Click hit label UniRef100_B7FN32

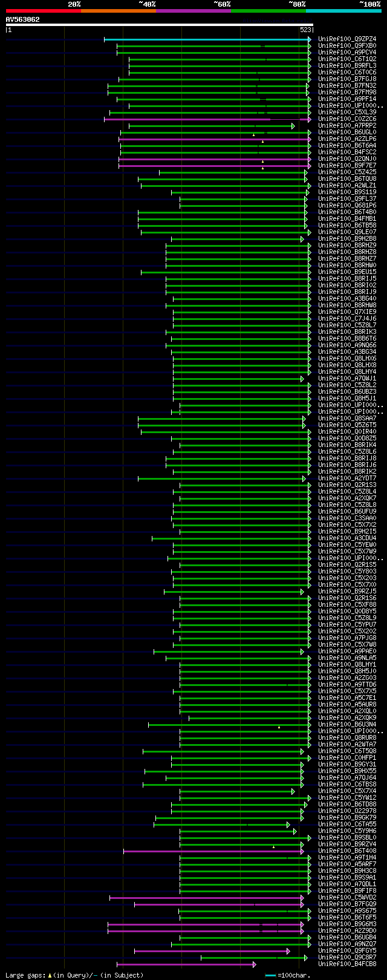(x=347, y=86)
